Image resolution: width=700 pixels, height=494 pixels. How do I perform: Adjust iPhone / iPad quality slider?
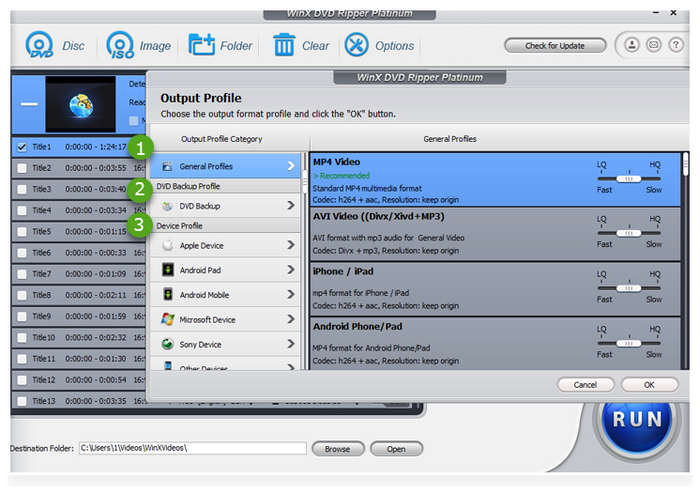[x=629, y=288]
